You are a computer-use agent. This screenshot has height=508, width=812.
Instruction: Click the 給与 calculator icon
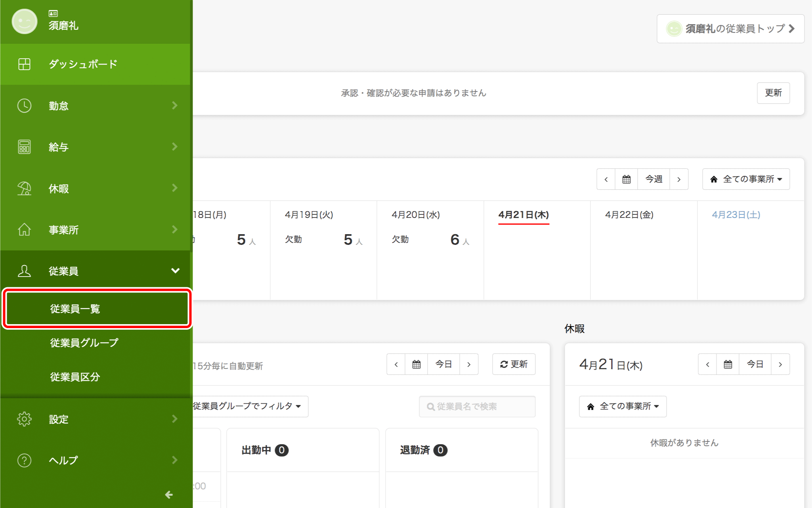coord(24,147)
